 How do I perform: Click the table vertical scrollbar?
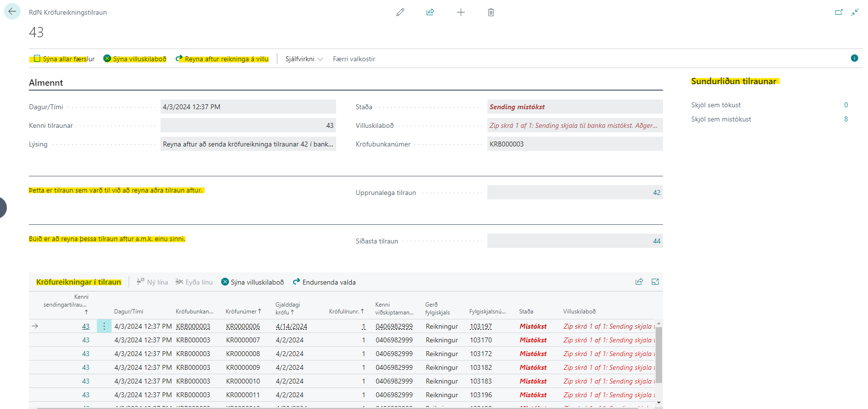(659, 355)
